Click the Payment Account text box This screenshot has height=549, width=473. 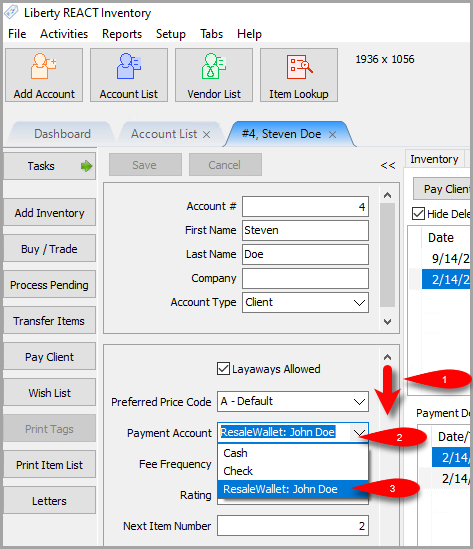click(284, 433)
